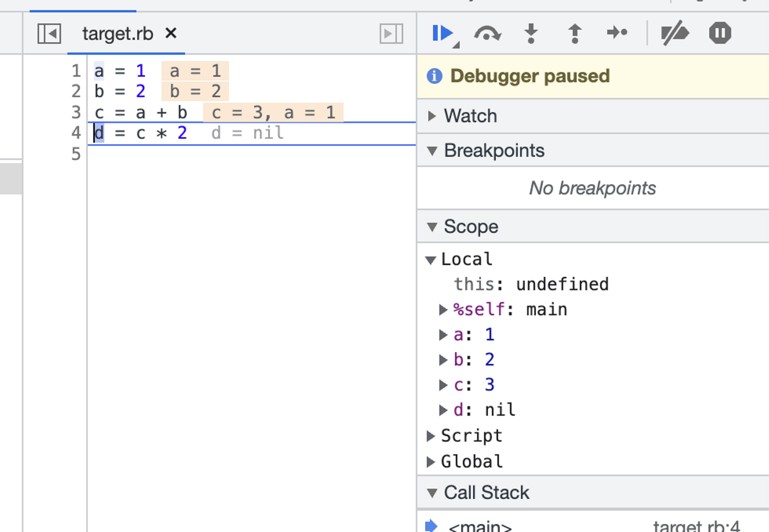Click the Step over button
The width and height of the screenshot is (769, 532).
tap(487, 34)
